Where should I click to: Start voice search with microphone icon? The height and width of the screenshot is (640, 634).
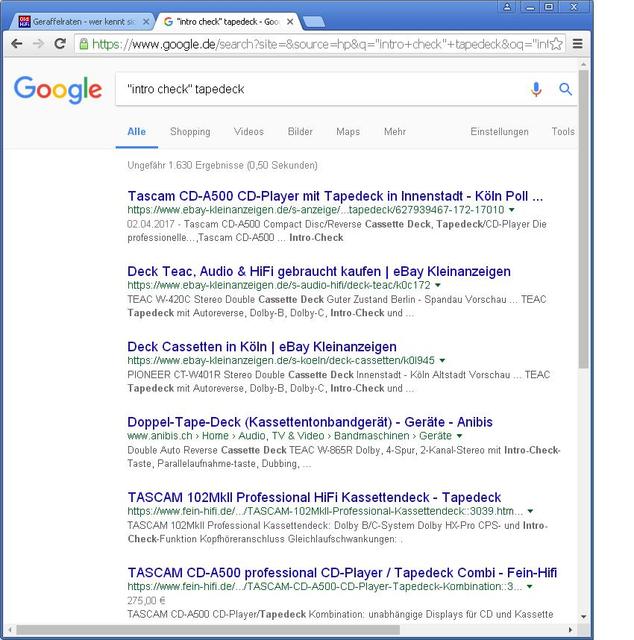point(536,89)
